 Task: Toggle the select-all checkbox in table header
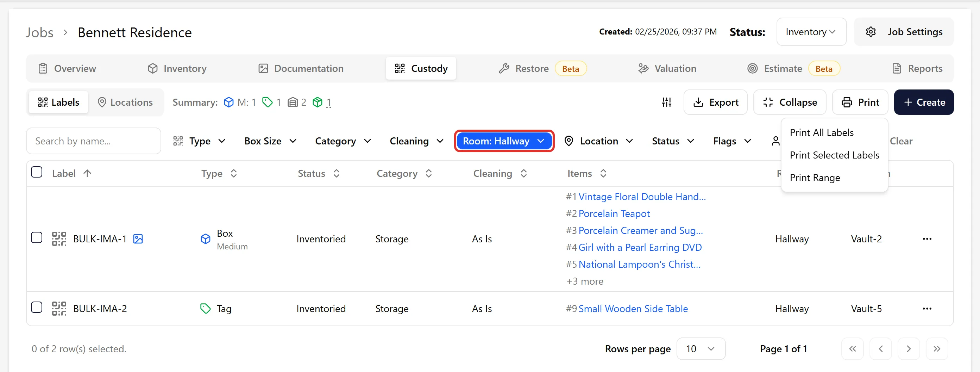37,172
